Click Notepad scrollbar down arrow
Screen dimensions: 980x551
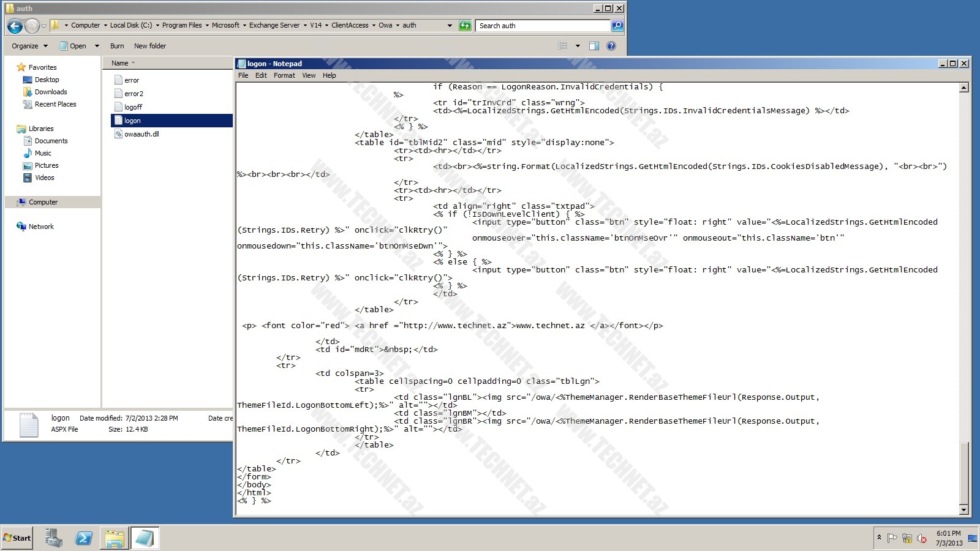pyautogui.click(x=963, y=509)
